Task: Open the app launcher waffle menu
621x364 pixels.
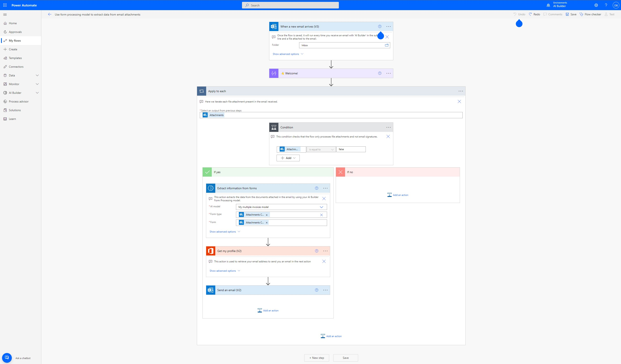Action: 5,5
